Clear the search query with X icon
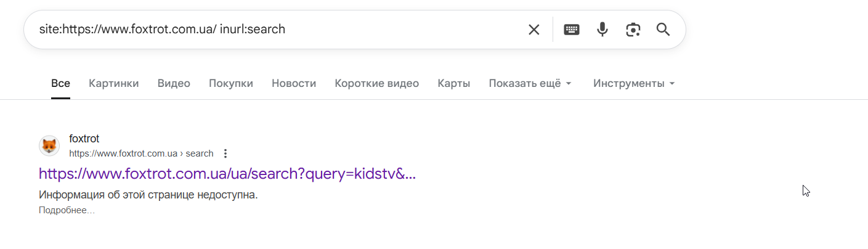868x249 pixels. 533,30
